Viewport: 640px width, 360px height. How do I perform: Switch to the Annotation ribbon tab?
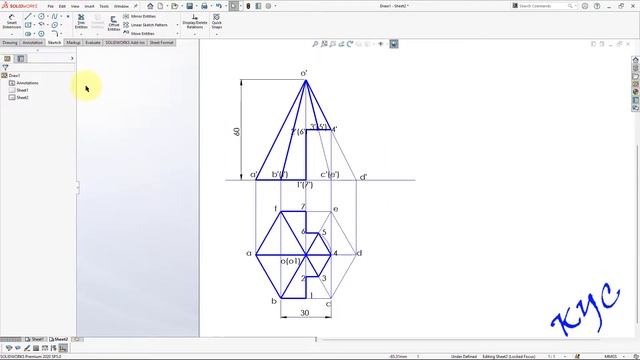click(32, 42)
